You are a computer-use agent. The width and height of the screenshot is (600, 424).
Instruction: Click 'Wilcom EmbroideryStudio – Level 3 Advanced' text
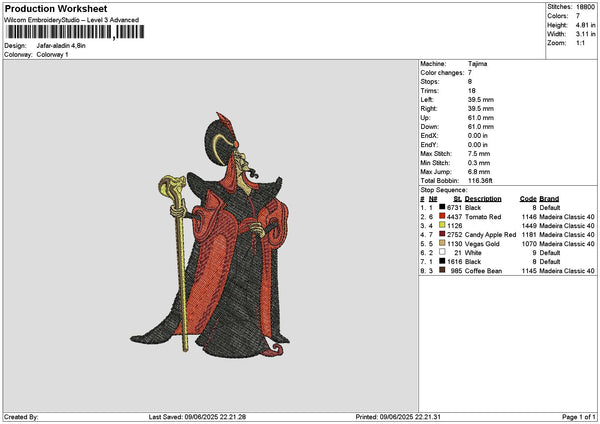pos(72,20)
